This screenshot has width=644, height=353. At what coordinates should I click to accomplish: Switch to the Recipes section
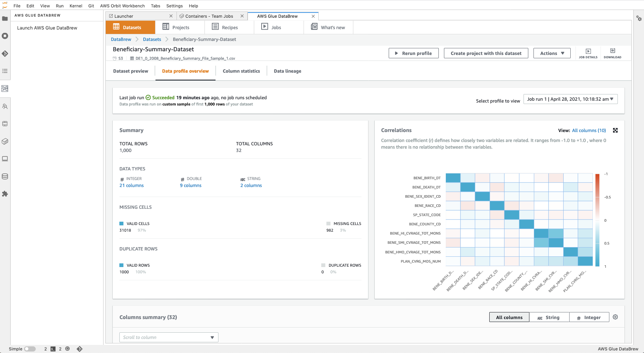229,27
